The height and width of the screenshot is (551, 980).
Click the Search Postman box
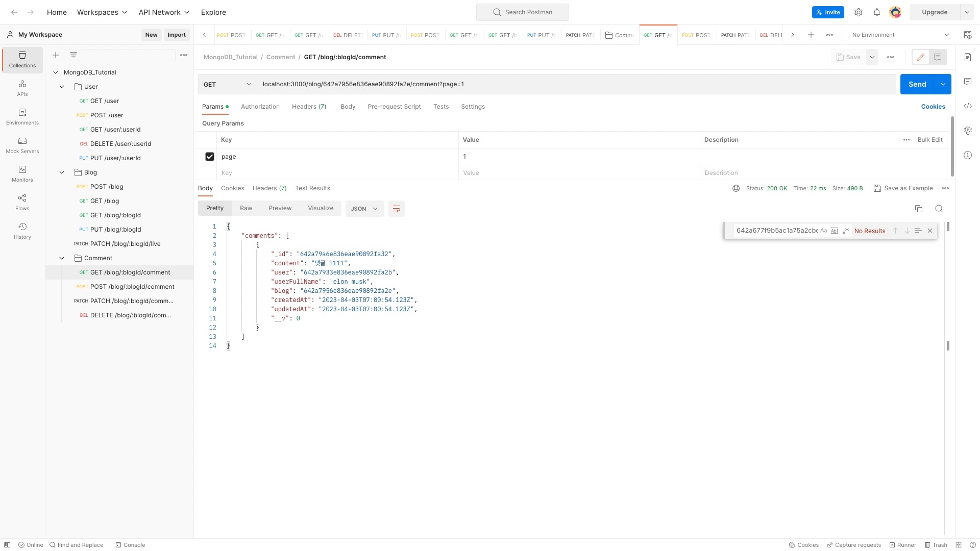tap(523, 12)
